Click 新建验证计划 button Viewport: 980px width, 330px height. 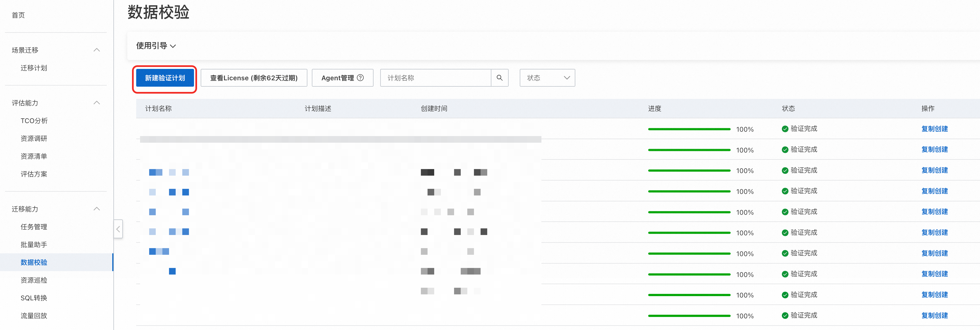pyautogui.click(x=165, y=77)
